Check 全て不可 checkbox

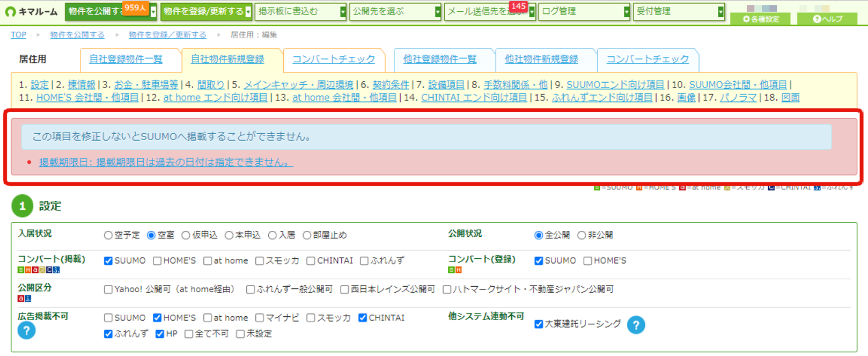[x=189, y=334]
